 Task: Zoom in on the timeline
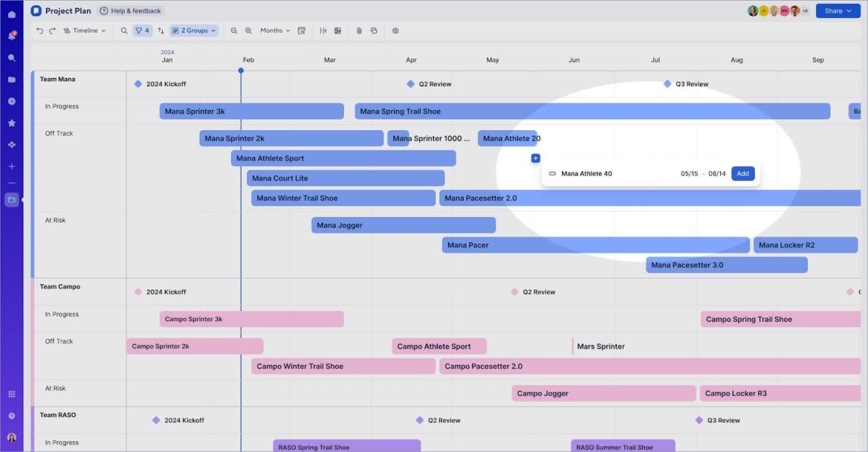click(249, 30)
